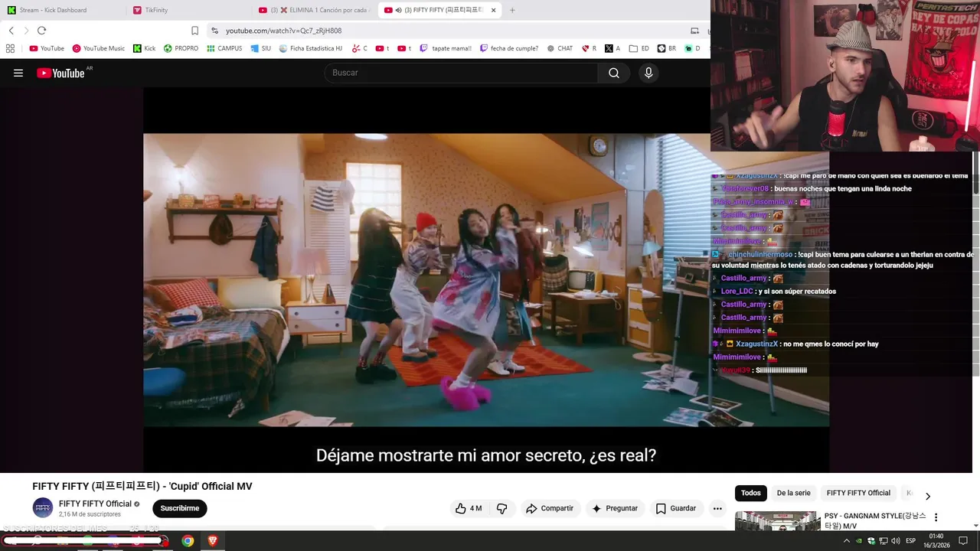Select the Todos filter chip
This screenshot has width=980, height=551.
point(751,493)
